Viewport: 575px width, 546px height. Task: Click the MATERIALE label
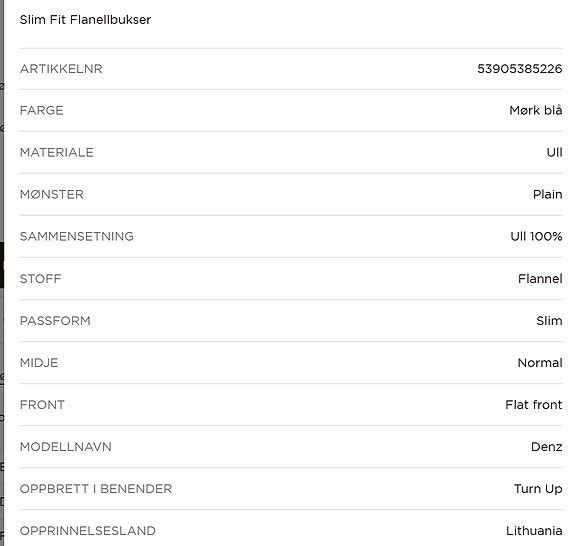56,152
